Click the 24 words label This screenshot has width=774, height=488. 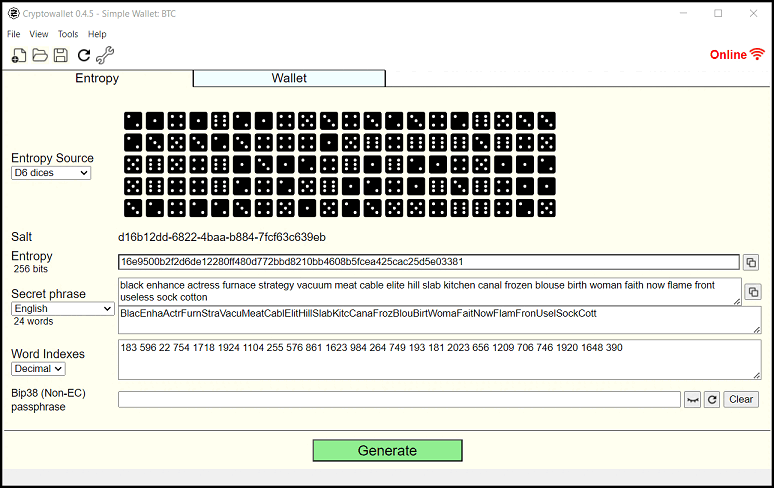click(x=33, y=321)
